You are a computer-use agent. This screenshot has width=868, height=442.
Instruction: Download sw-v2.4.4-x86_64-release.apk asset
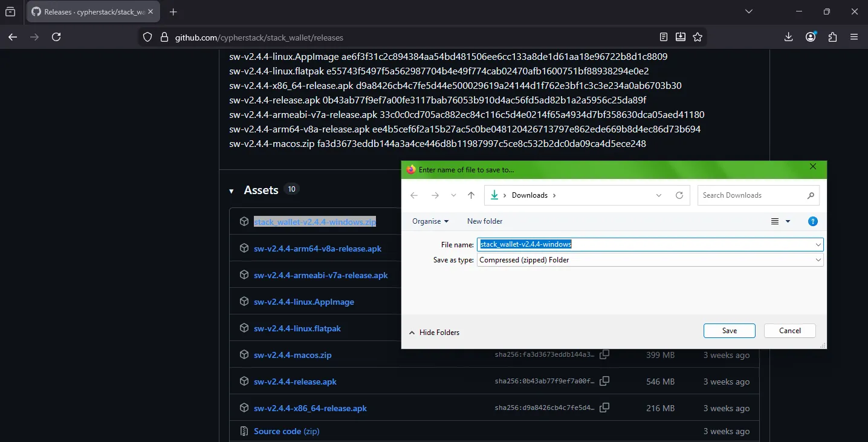[310, 408]
